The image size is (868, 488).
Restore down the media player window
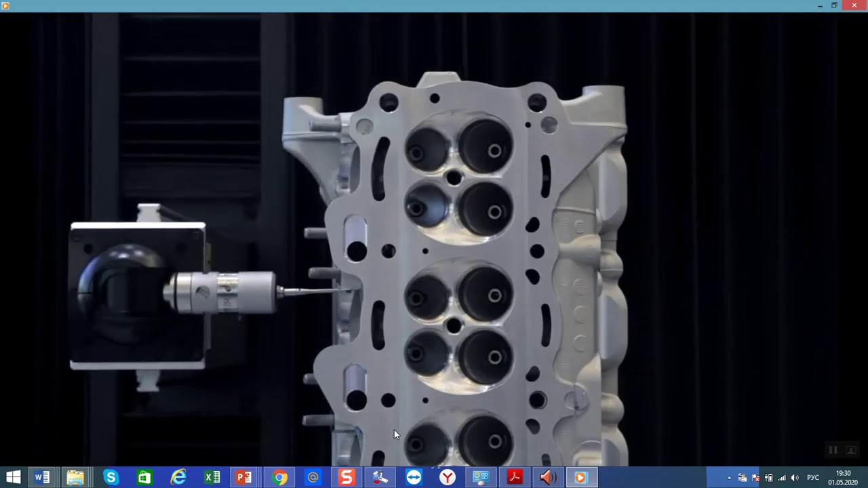tap(835, 5)
